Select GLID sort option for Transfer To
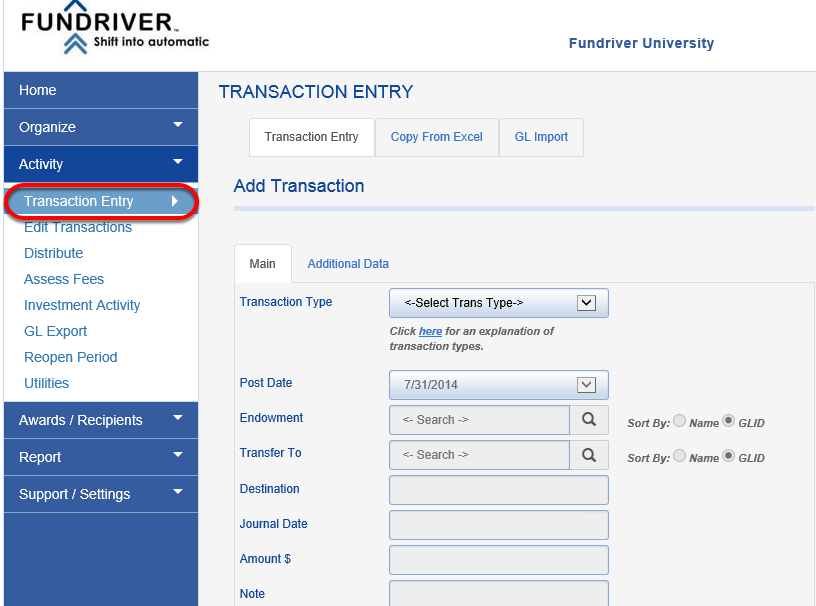816x606 pixels. point(729,456)
